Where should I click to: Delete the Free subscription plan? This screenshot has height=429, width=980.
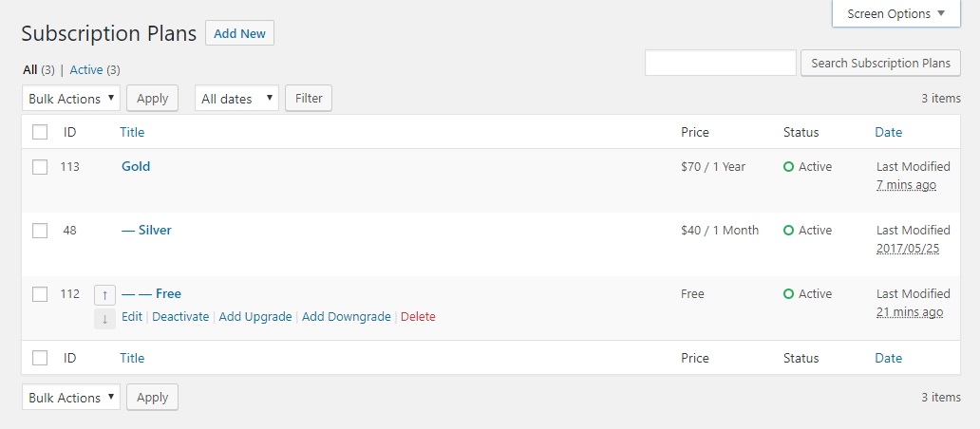tap(418, 317)
